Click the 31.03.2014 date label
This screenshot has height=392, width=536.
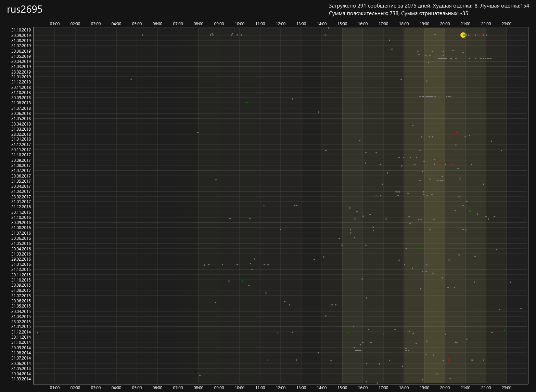[x=21, y=379]
